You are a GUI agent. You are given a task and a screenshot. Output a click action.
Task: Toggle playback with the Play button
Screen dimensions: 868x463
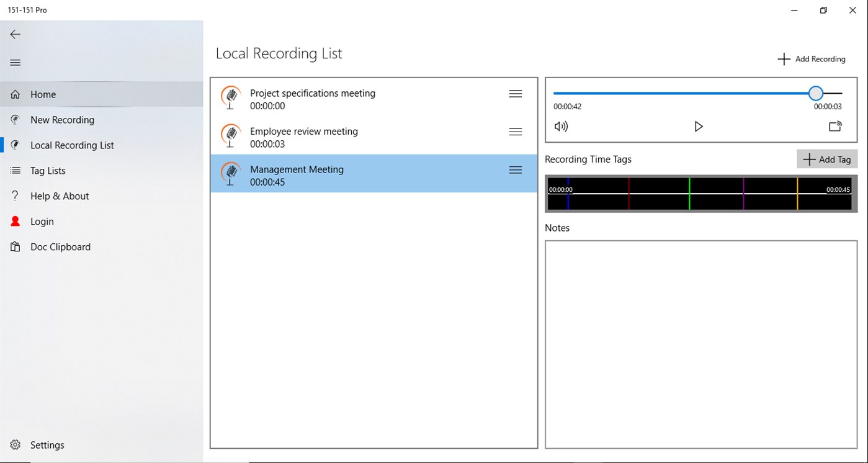coord(699,126)
